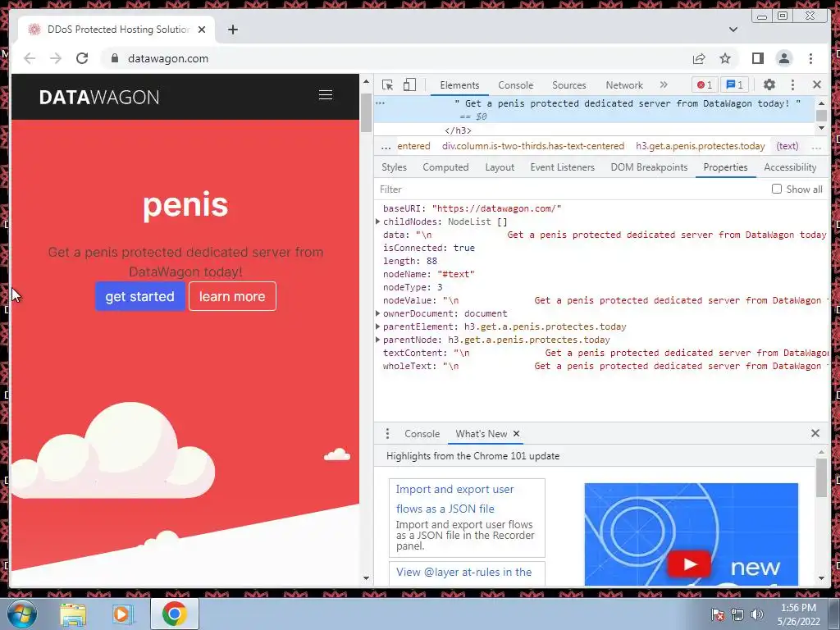Expand the ownerDocument property

(x=377, y=313)
